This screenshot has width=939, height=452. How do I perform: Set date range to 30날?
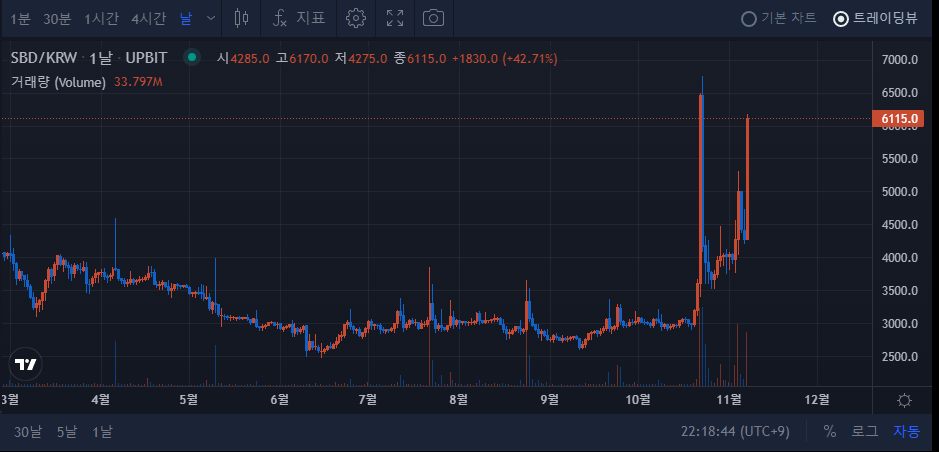coord(29,432)
